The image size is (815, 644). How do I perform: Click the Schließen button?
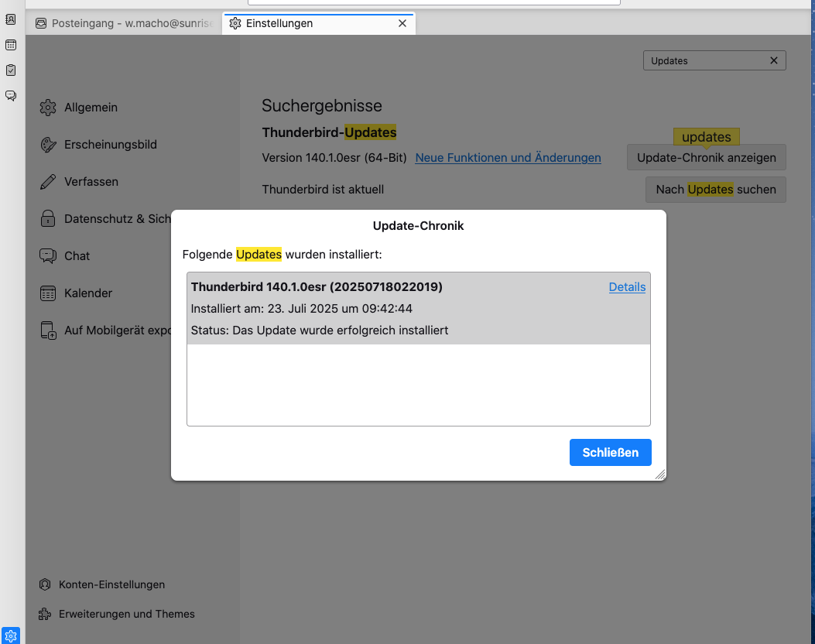610,453
